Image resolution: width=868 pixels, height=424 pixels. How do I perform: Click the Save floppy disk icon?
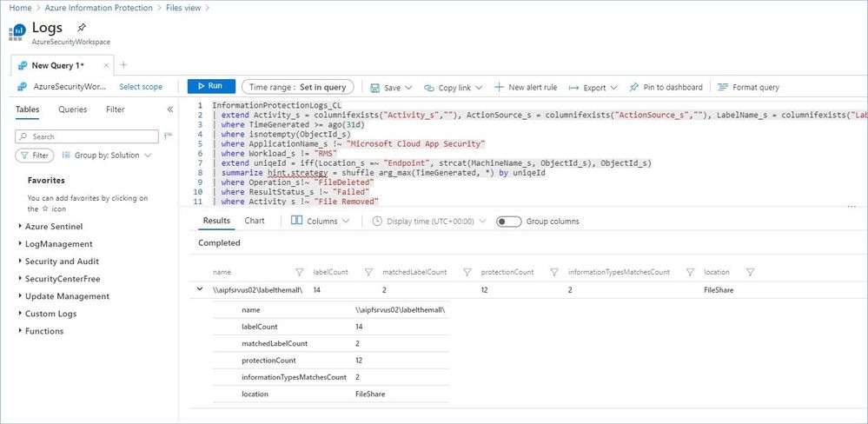point(374,88)
